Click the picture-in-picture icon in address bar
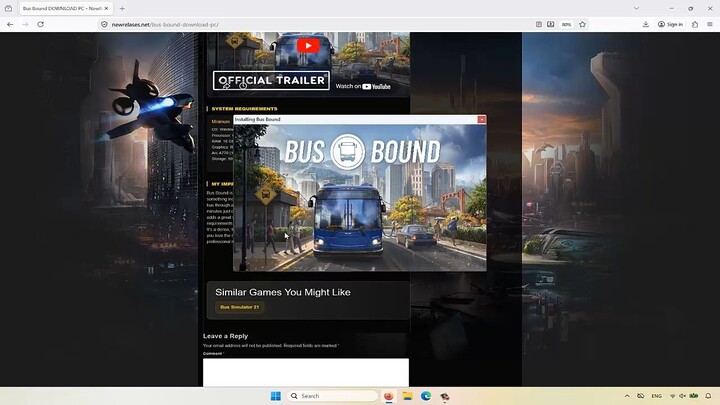Image resolution: width=720 pixels, height=405 pixels. click(x=551, y=24)
